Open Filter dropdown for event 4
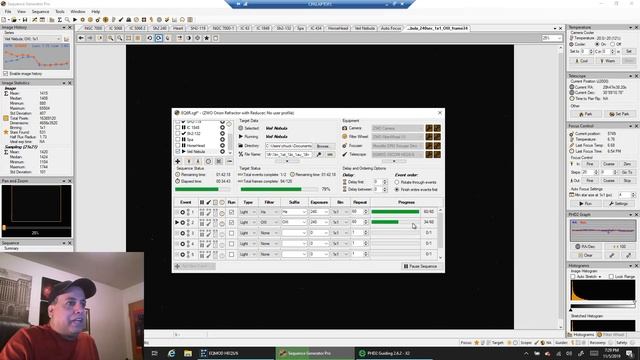The width and height of the screenshot is (640, 360). pyautogui.click(x=269, y=244)
